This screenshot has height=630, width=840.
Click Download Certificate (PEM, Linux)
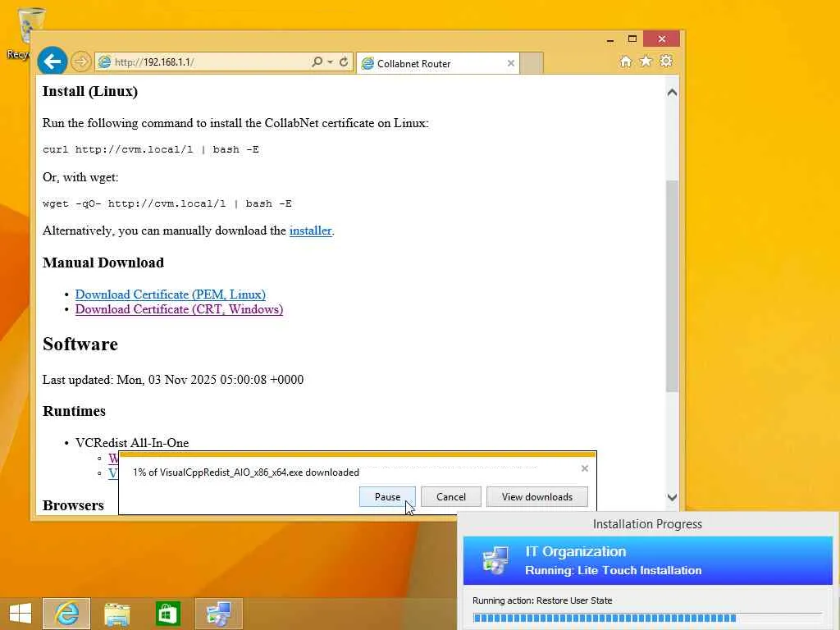(x=171, y=294)
